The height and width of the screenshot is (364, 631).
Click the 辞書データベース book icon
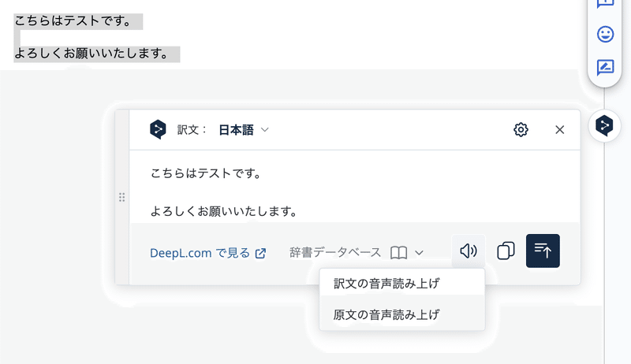click(x=399, y=253)
